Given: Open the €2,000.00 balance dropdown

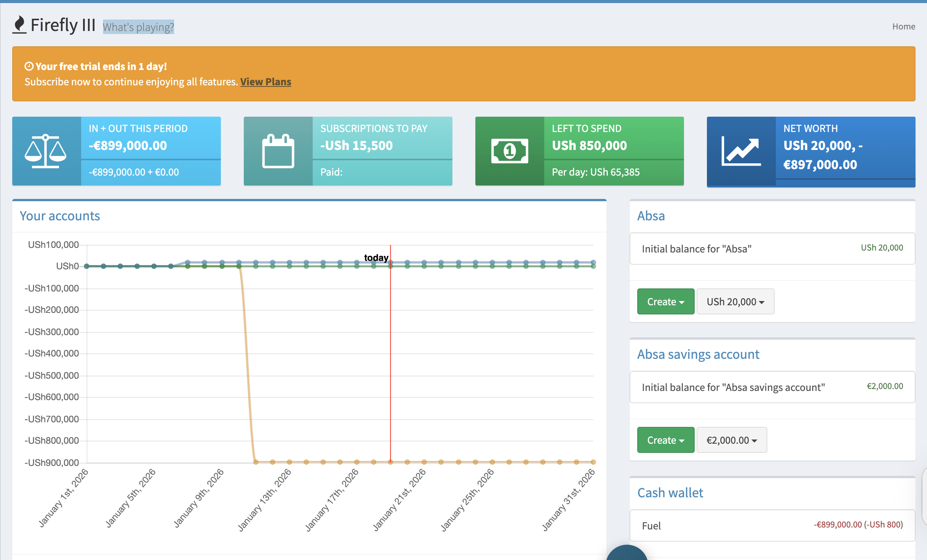Looking at the screenshot, I should pos(731,440).
